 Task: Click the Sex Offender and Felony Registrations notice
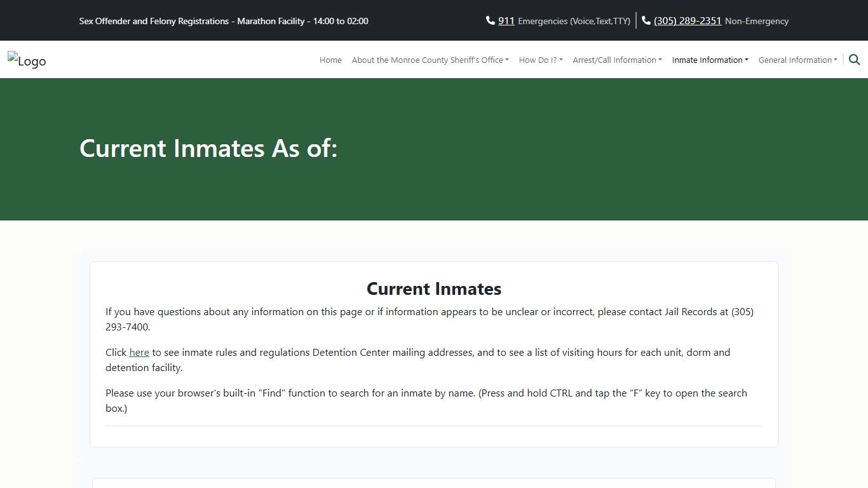coord(224,21)
